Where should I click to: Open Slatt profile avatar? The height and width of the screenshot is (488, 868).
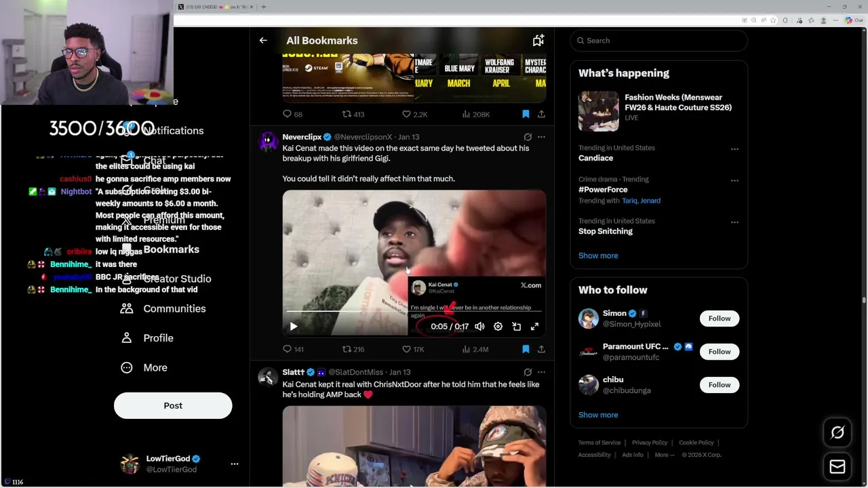pos(269,377)
